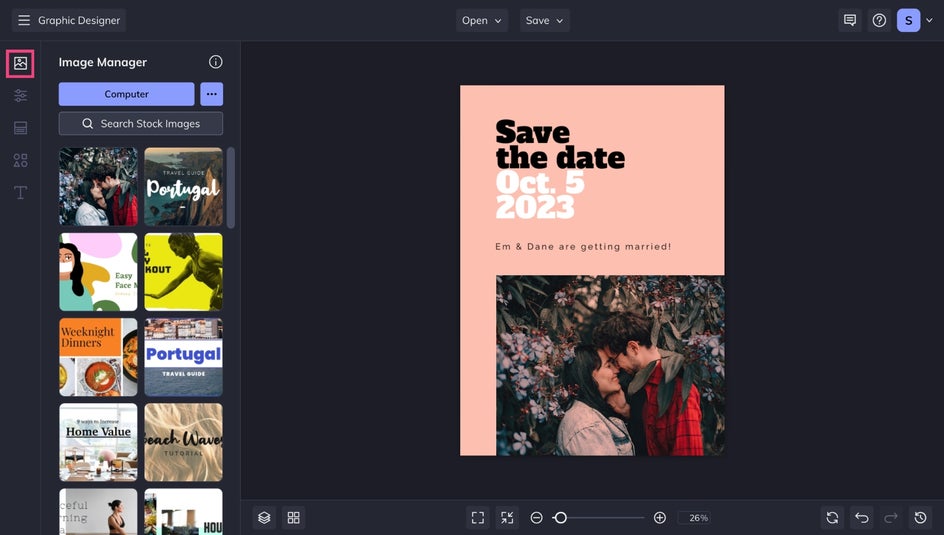Click the reset refresh icon

[x=833, y=518]
